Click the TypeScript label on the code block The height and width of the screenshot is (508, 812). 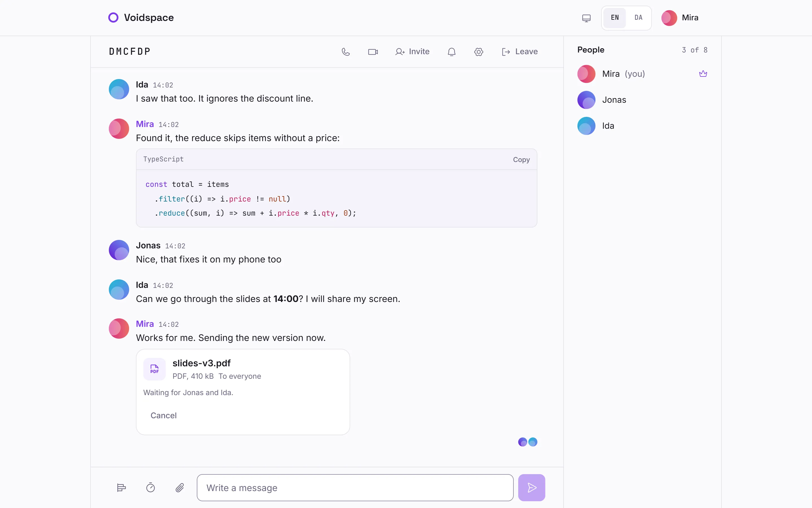pyautogui.click(x=164, y=159)
